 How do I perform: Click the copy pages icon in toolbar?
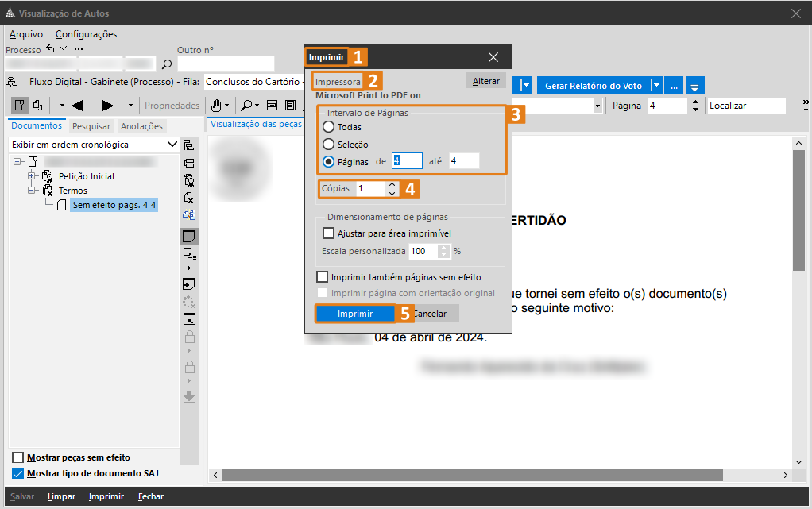click(38, 105)
